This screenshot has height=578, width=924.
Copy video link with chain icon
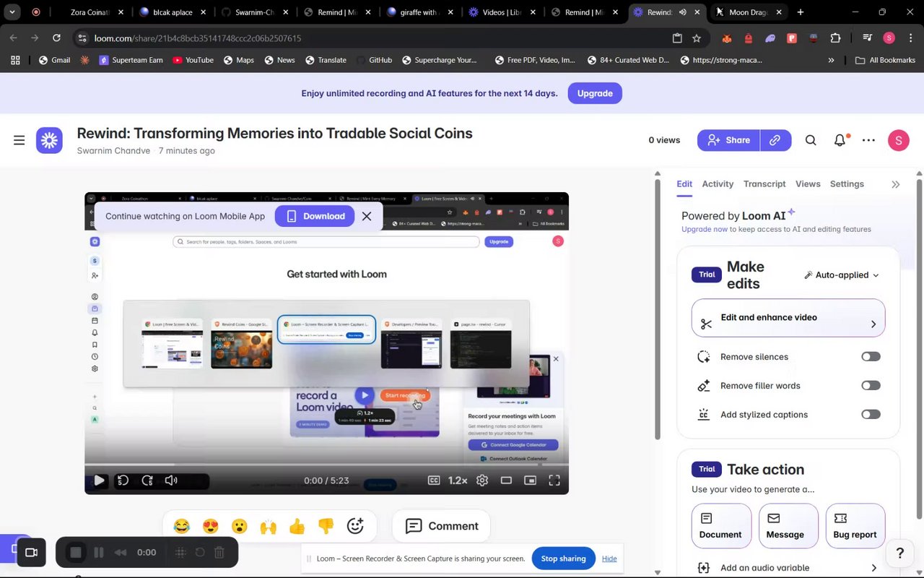tap(775, 140)
